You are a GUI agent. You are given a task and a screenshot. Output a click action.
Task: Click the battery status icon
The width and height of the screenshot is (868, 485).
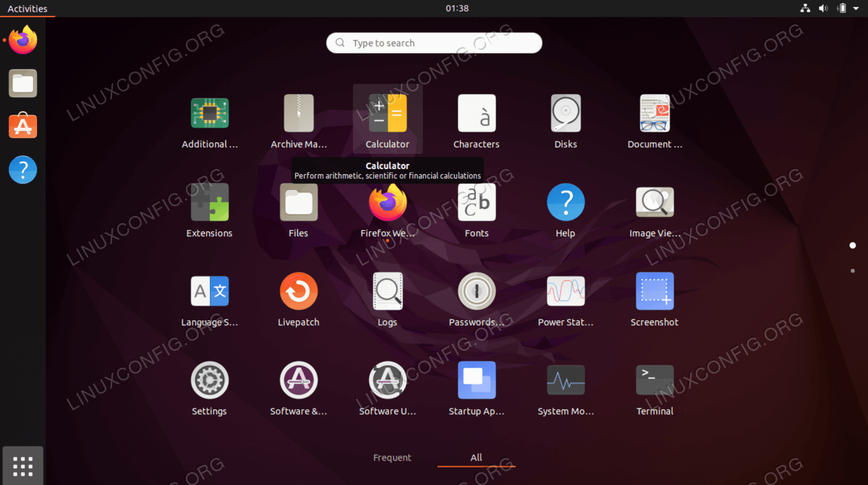click(x=842, y=9)
